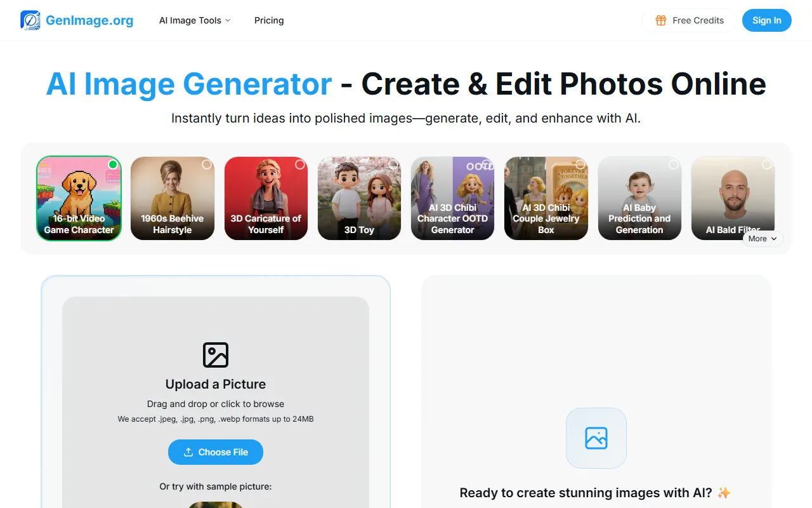Click the Sign In button
812x508 pixels.
click(767, 20)
